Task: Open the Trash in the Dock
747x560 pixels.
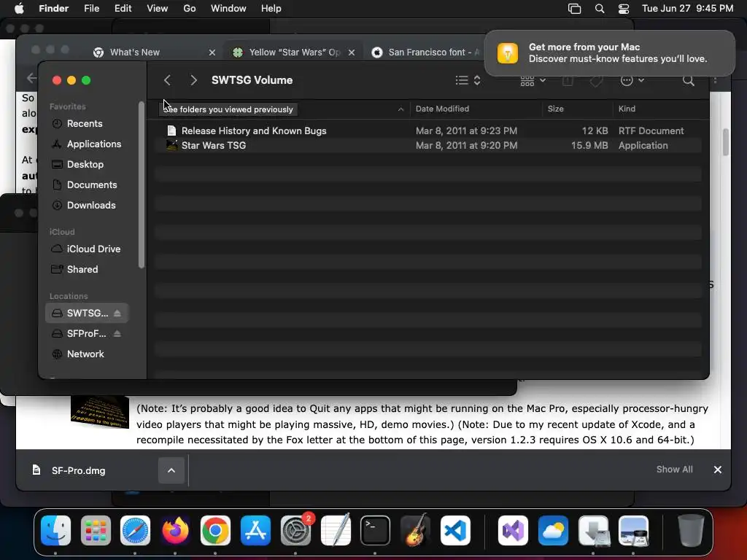Action: point(691,531)
